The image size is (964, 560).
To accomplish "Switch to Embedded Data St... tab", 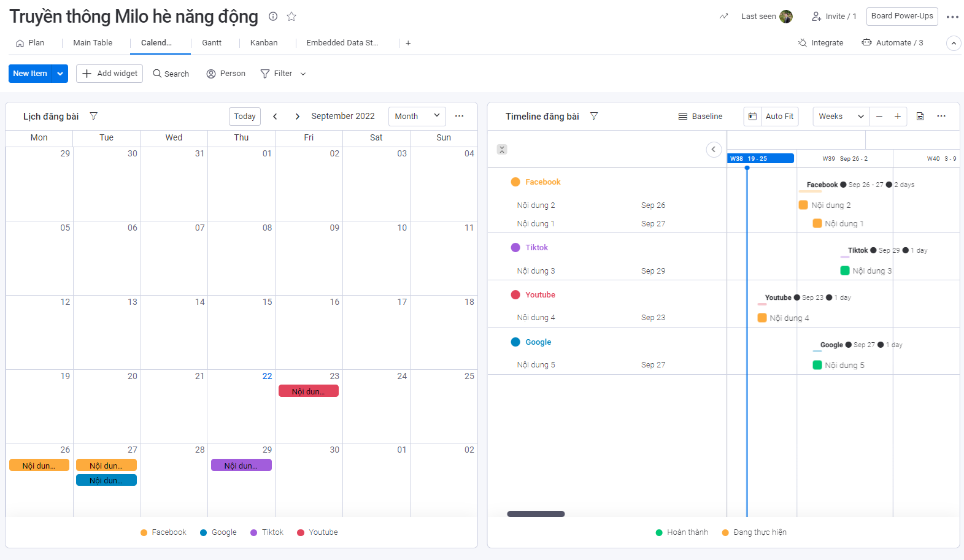I will pyautogui.click(x=342, y=43).
